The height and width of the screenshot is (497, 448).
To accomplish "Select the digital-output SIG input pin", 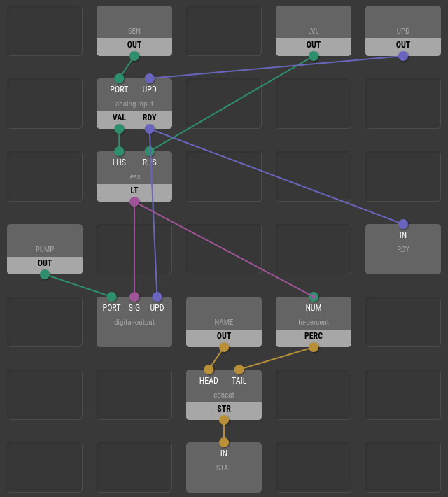I will [x=134, y=297].
